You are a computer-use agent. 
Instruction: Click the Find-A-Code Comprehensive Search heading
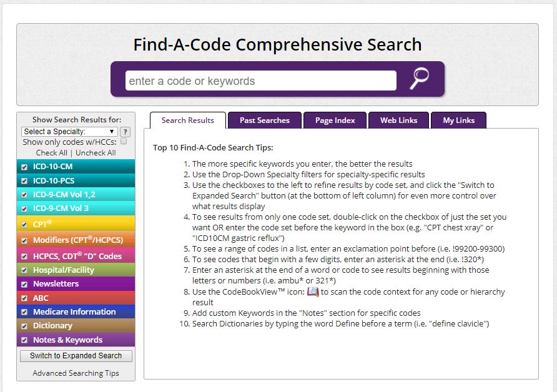(277, 45)
